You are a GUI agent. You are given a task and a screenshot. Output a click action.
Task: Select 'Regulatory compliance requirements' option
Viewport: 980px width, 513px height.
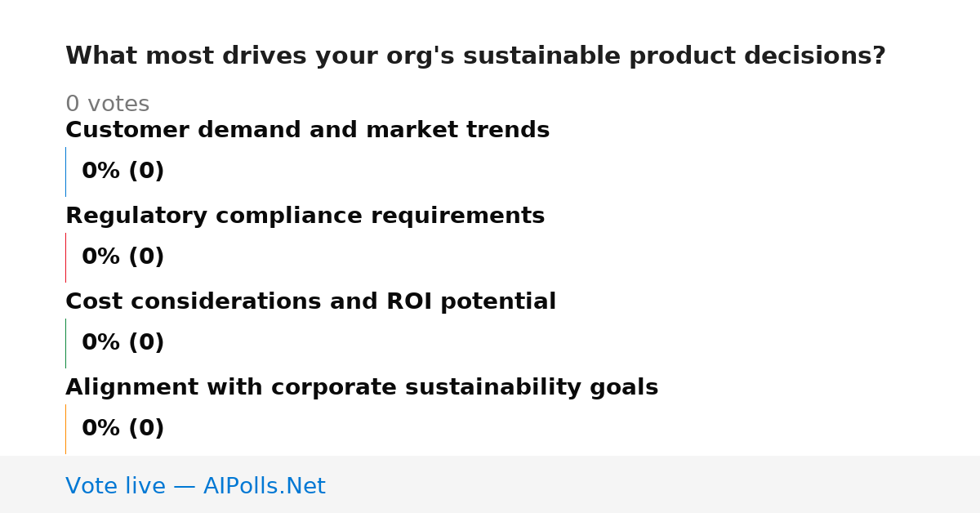[305, 216]
